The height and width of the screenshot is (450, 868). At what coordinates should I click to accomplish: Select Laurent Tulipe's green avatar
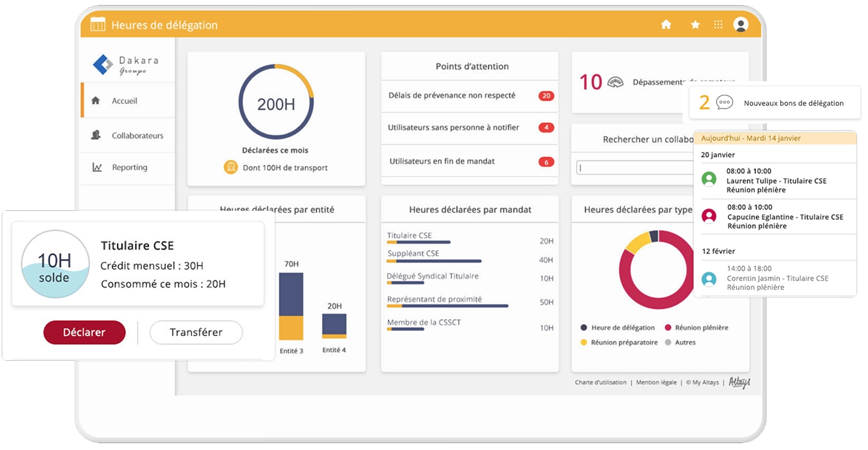pyautogui.click(x=709, y=179)
